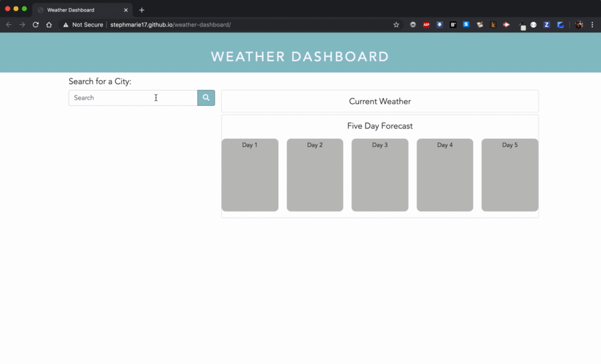Click the red close window button
Viewport: 601px width, 364px height.
(x=7, y=8)
